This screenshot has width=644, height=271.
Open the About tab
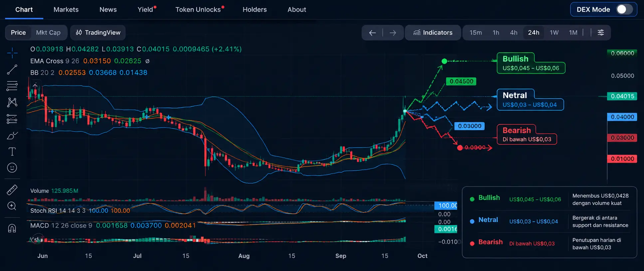coord(297,9)
